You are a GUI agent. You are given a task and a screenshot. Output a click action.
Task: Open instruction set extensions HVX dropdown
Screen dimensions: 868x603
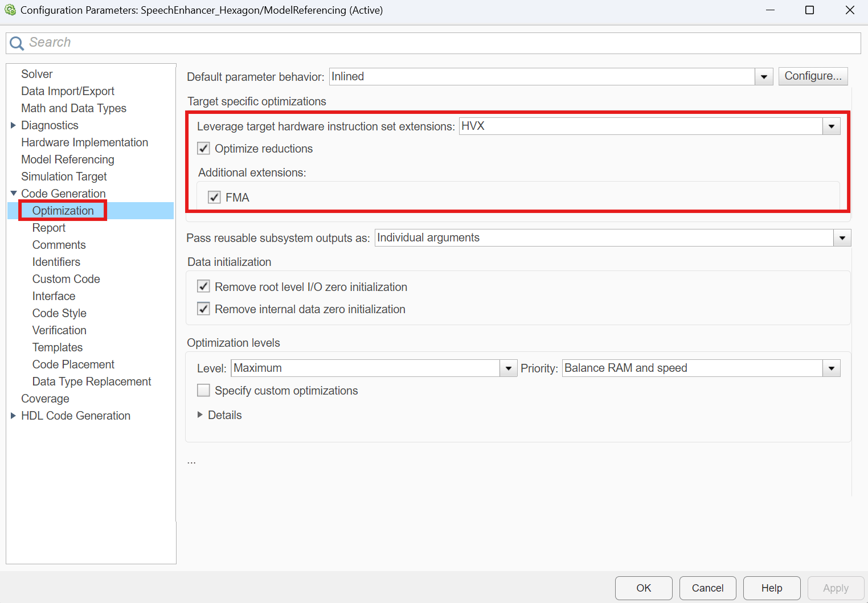click(x=831, y=126)
